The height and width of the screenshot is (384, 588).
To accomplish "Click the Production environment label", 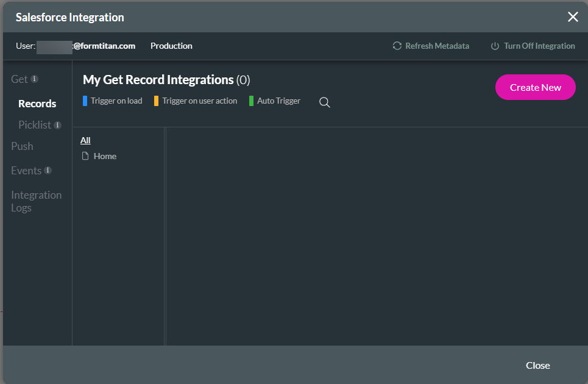I will click(x=171, y=46).
